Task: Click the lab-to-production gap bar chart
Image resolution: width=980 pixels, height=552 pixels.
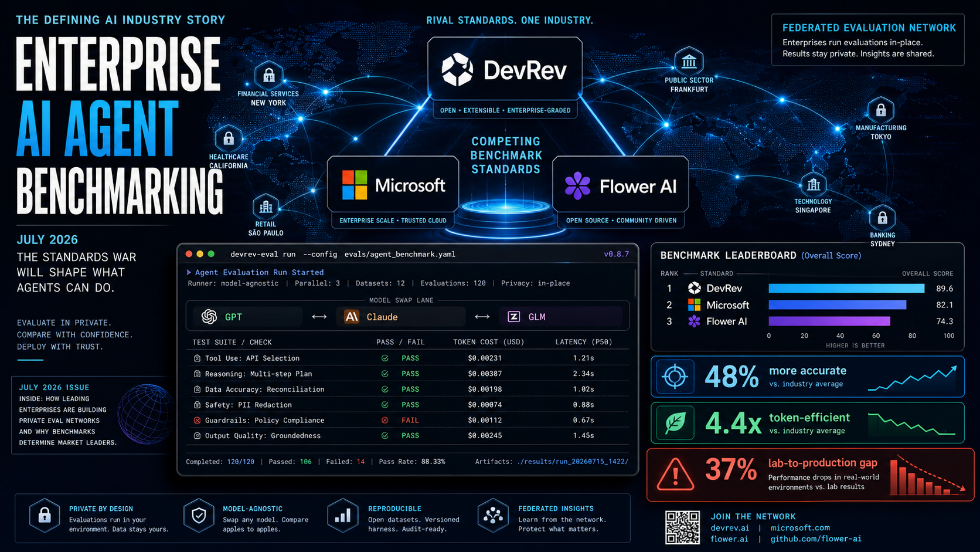Action: (x=928, y=475)
